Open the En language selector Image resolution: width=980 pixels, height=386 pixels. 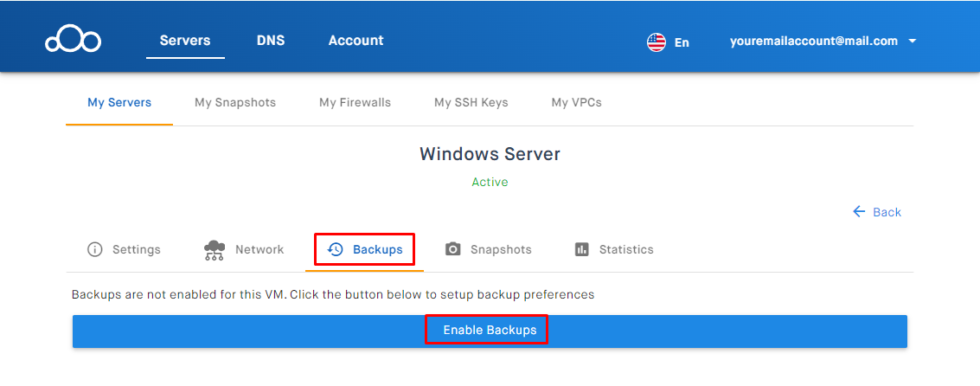(682, 42)
